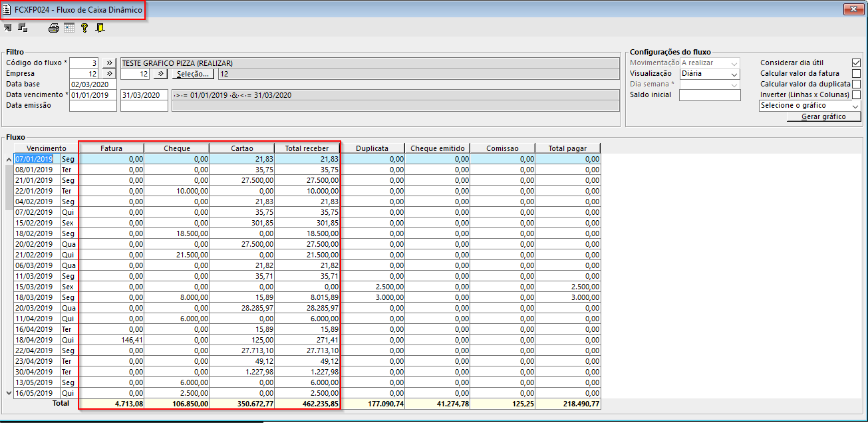Image resolution: width=868 pixels, height=423 pixels.
Task: Click the Data vencimento end date 31/03/2020
Action: 144,94
